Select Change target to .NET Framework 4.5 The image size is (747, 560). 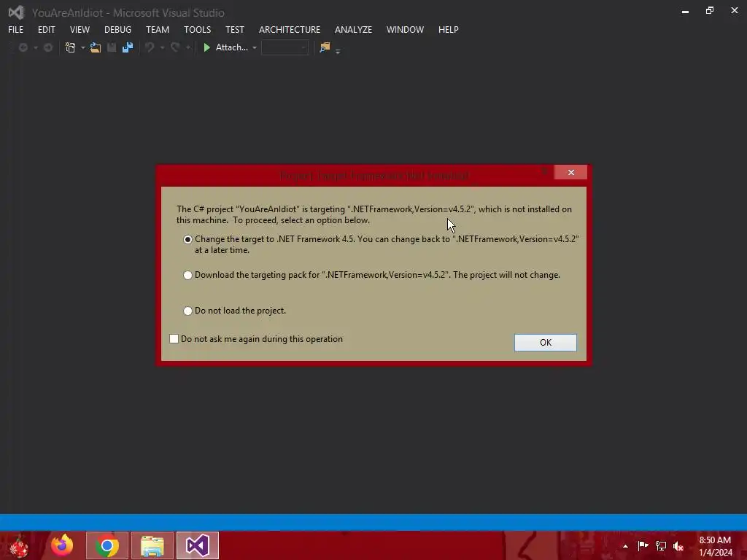(x=187, y=239)
